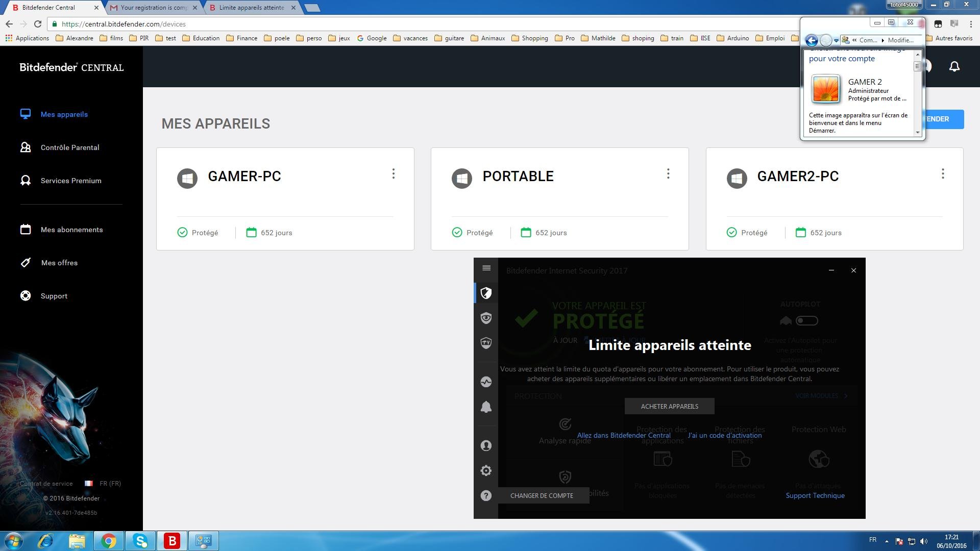Open the Shopping bookmarks folder
This screenshot has width=980, height=551.
tap(529, 38)
